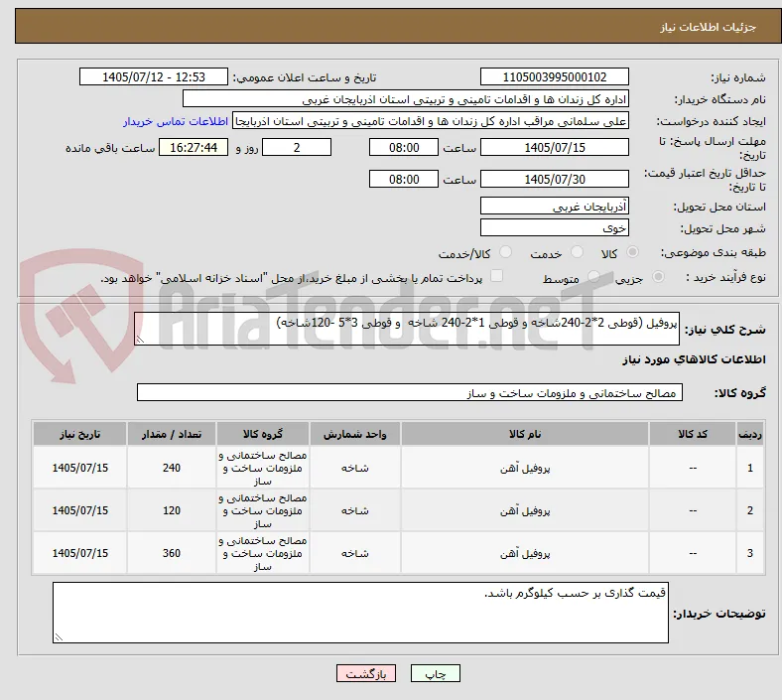Click the goods group field مصالح ساختمانی

tap(410, 392)
